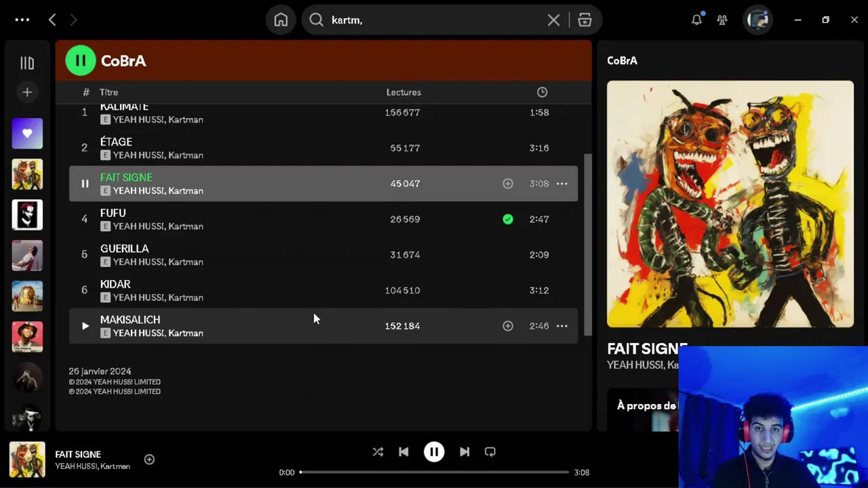Sort by Lectures column header
868x488 pixels.
[x=403, y=92]
